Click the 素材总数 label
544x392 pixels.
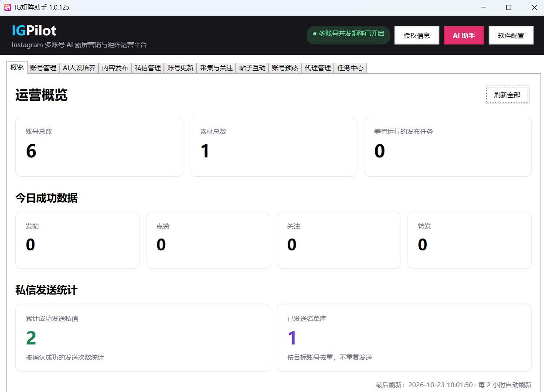click(213, 131)
